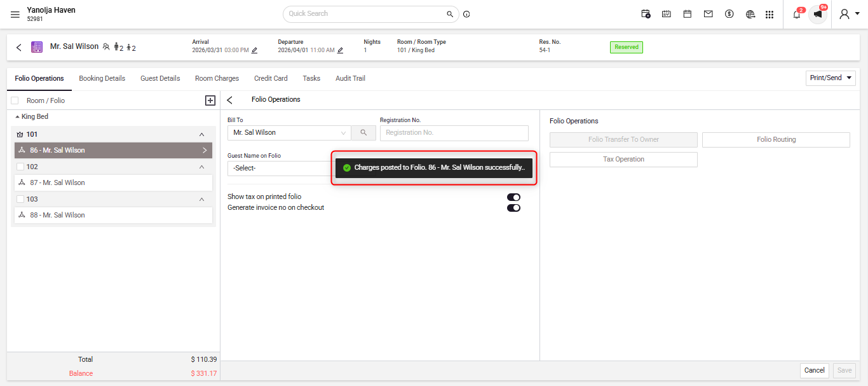
Task: Switch to Tasks tab
Action: [x=311, y=78]
